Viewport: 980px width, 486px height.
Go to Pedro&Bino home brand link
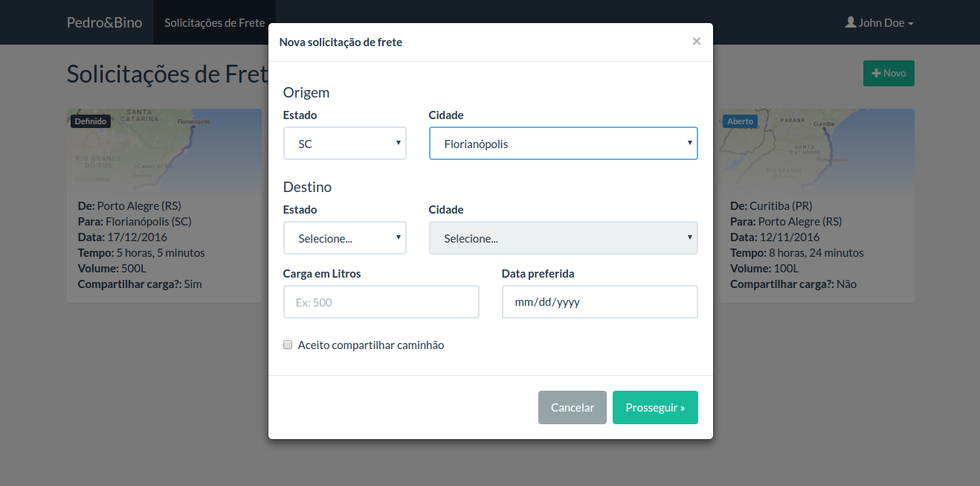coord(104,22)
